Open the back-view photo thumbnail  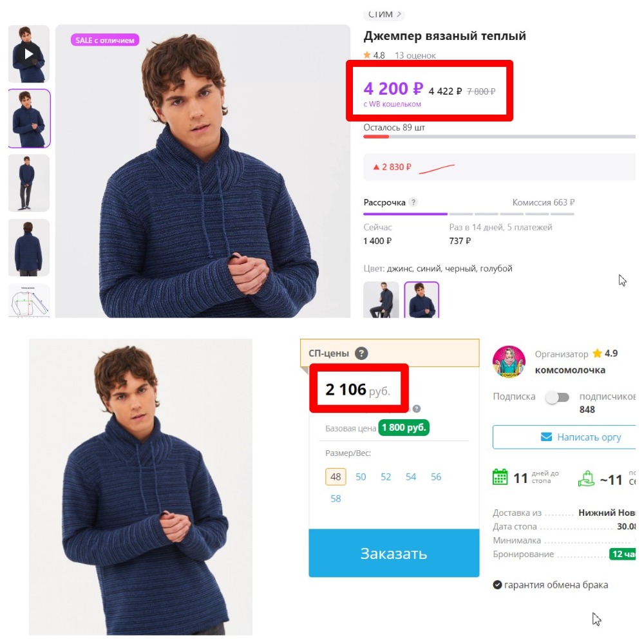pos(28,248)
